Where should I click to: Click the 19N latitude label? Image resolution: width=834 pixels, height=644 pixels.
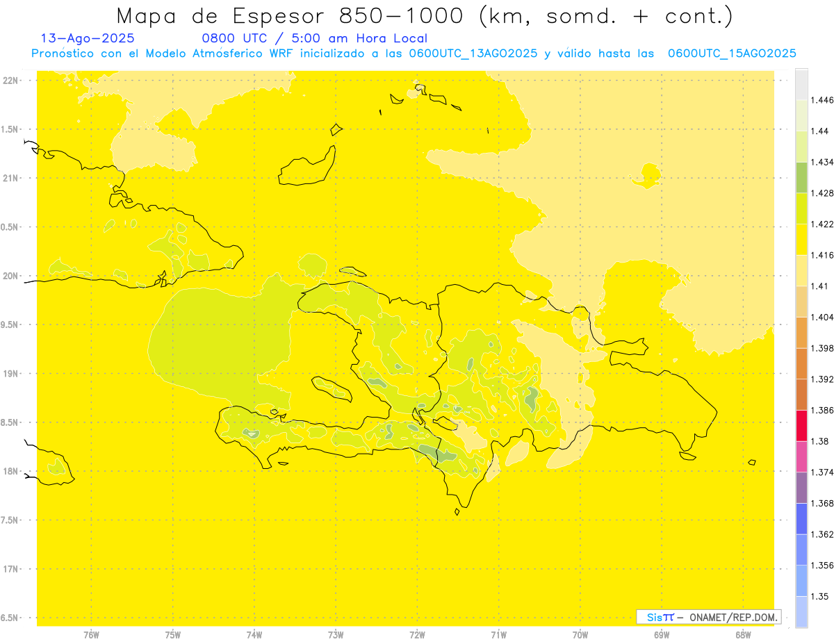tap(10, 373)
